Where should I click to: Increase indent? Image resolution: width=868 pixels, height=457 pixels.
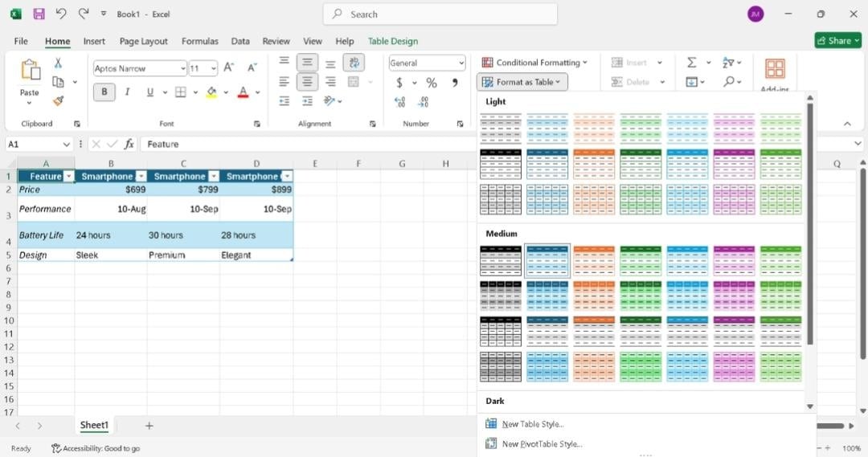(307, 100)
